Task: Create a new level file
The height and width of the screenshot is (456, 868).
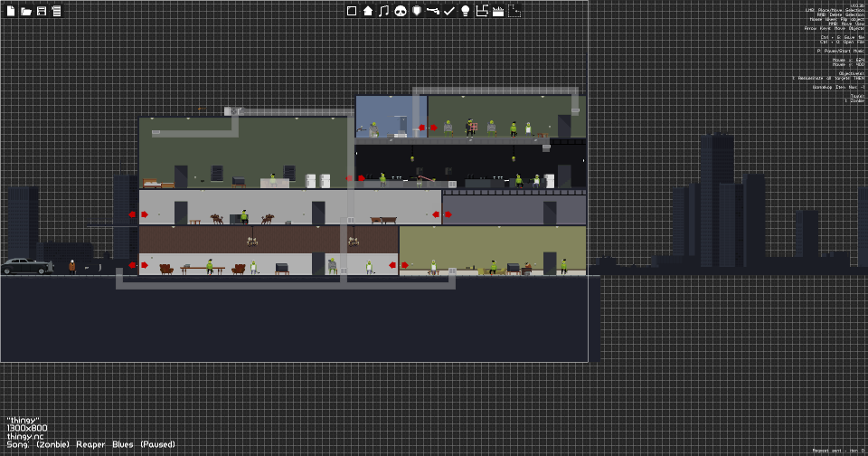Action: pyautogui.click(x=11, y=11)
